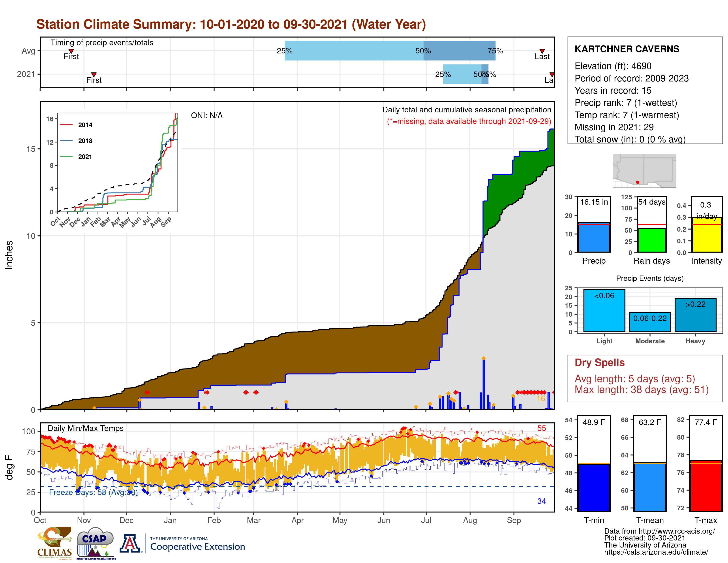728x563 pixels.
Task: Click the 'Total snow (in)' line
Action: click(x=630, y=139)
